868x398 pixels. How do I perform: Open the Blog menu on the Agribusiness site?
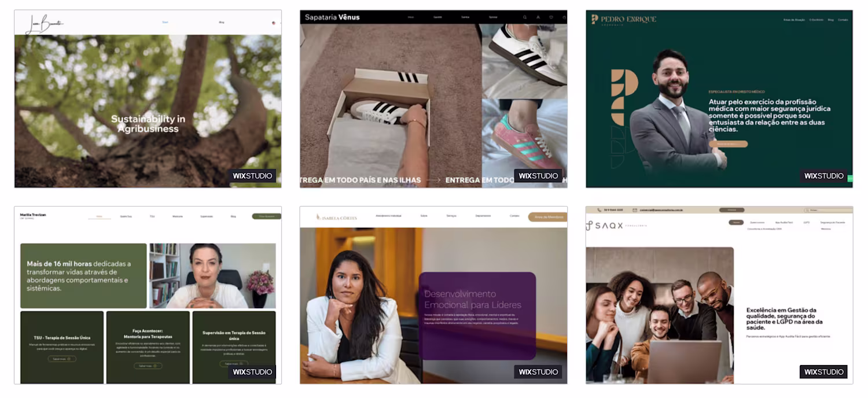(x=221, y=22)
